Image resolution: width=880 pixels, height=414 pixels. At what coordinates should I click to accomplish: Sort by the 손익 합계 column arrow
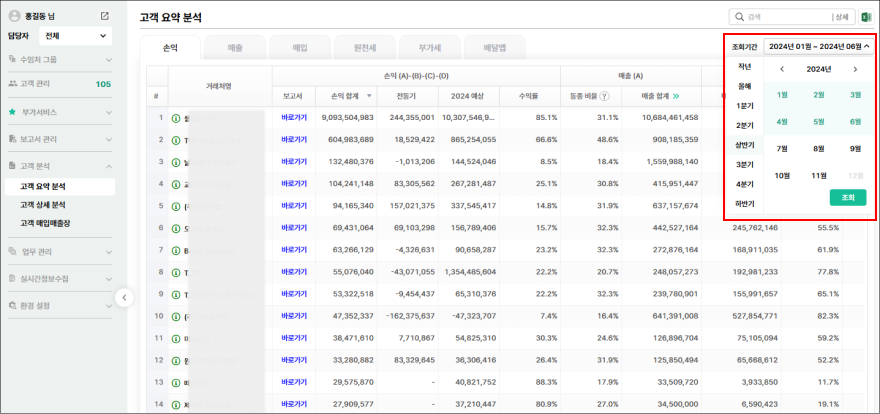pos(370,96)
